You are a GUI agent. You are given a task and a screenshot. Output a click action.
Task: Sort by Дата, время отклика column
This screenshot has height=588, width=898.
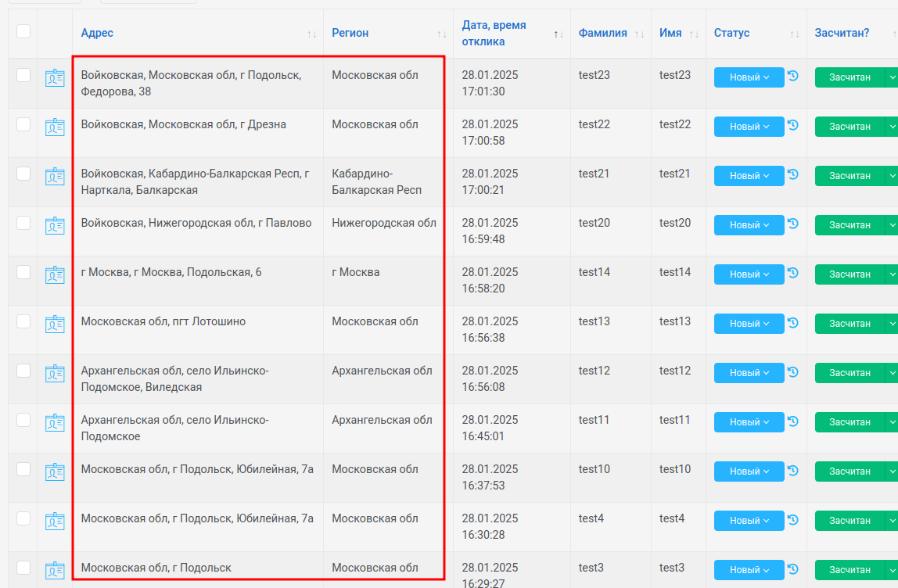[559, 34]
